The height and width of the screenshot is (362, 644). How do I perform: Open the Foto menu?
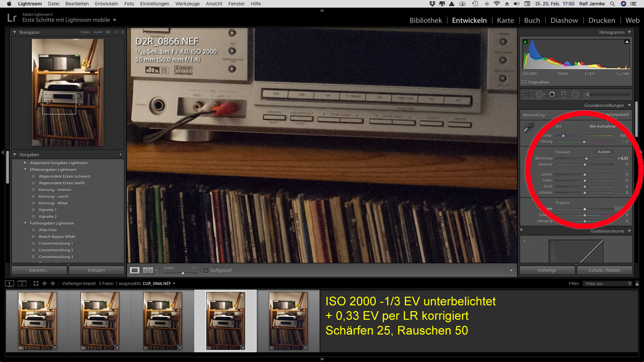(129, 4)
